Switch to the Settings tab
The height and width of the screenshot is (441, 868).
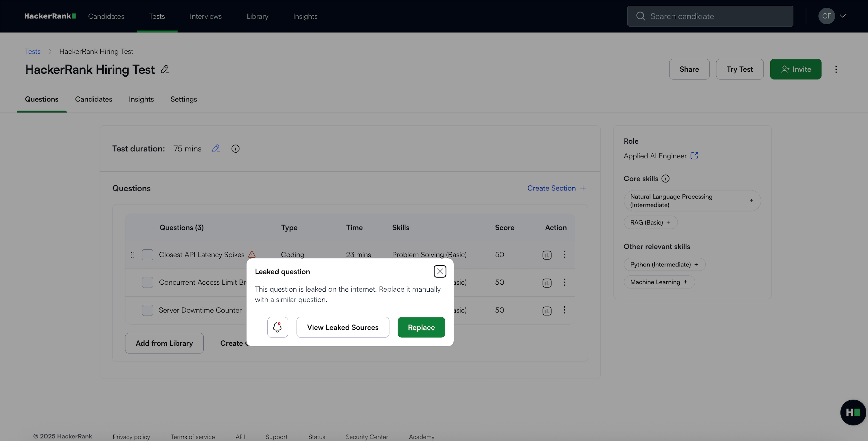pyautogui.click(x=184, y=99)
